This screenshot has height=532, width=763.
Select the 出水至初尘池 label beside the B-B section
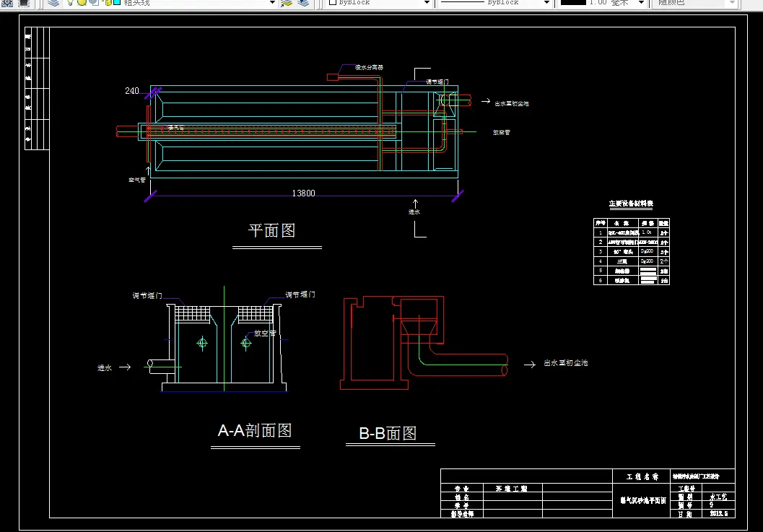565,362
